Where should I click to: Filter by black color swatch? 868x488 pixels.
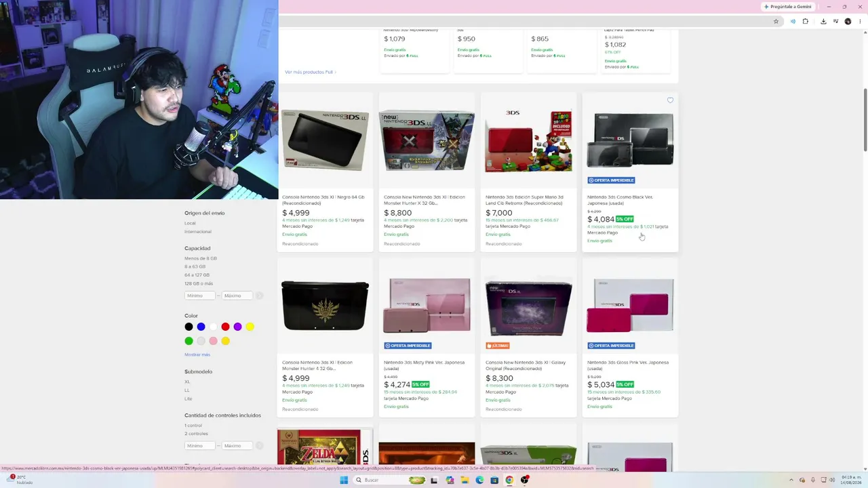(189, 327)
